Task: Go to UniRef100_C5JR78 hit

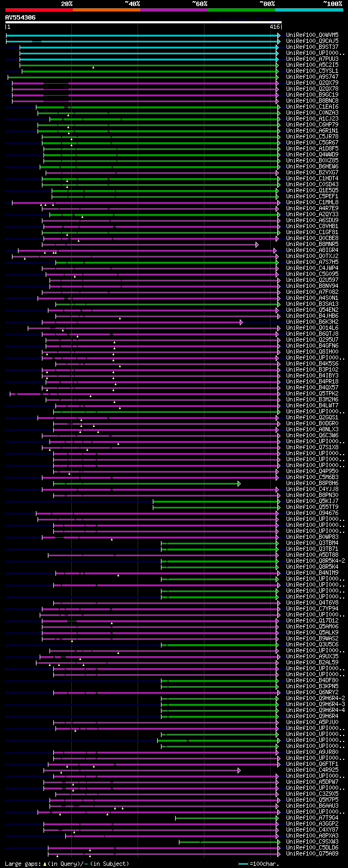Action: pyautogui.click(x=312, y=136)
